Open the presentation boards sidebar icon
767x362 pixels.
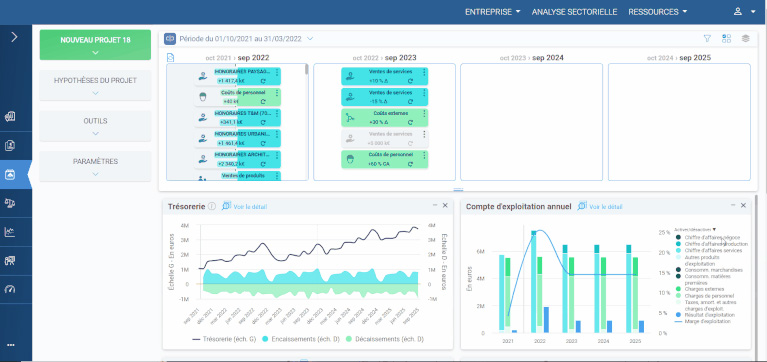click(x=10, y=260)
